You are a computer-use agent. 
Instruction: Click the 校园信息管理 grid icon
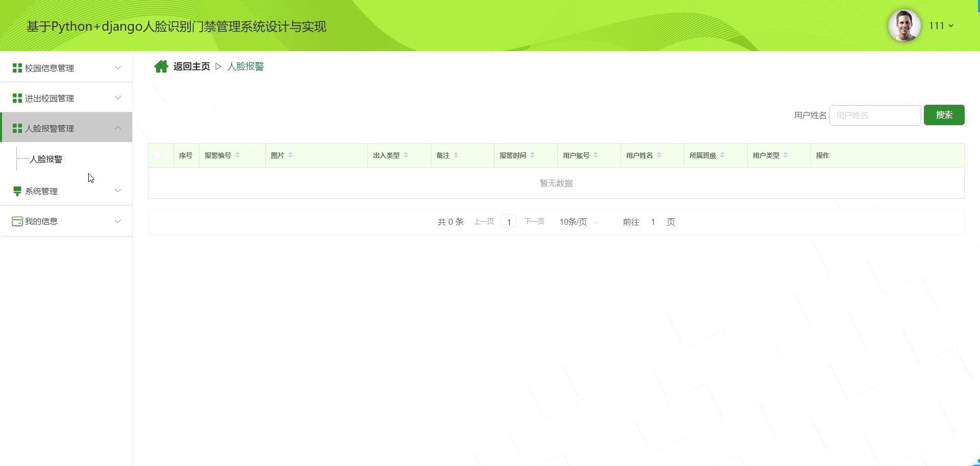(17, 68)
